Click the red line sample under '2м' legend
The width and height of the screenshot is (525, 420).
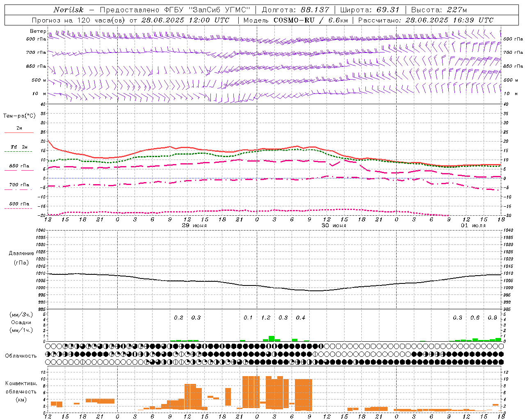(19, 132)
